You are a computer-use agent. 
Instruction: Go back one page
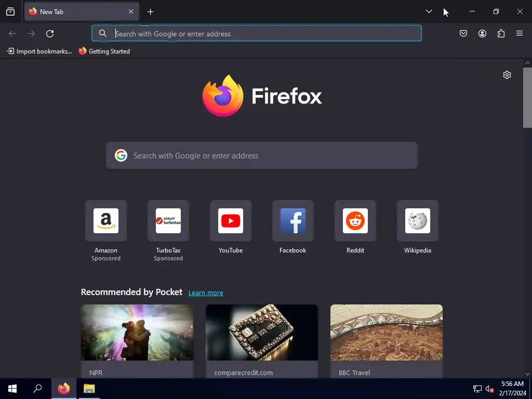click(12, 34)
